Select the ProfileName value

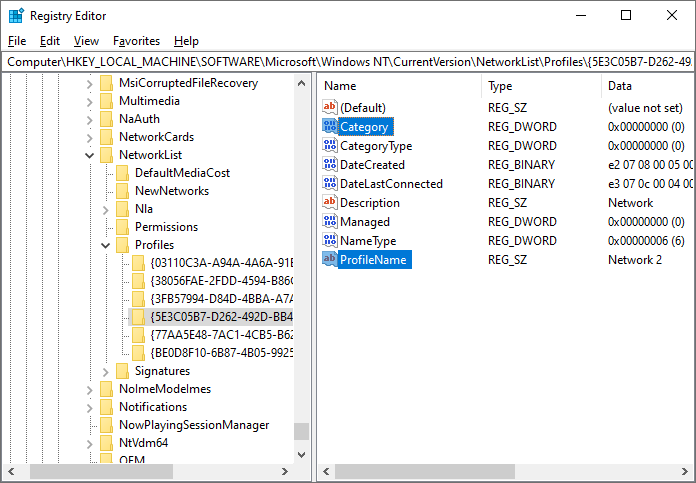(373, 260)
